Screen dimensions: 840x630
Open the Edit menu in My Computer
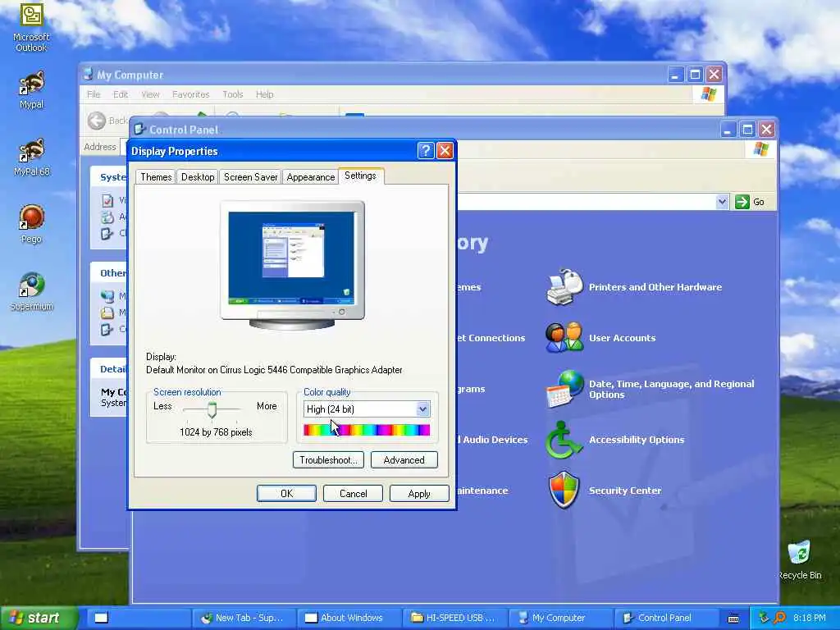(x=121, y=94)
